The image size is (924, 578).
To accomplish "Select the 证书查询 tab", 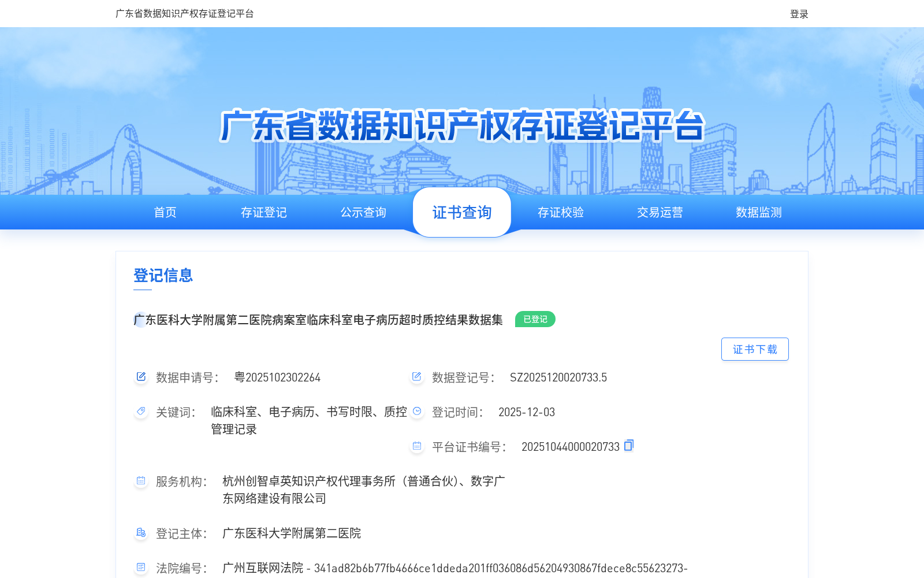I will click(462, 212).
